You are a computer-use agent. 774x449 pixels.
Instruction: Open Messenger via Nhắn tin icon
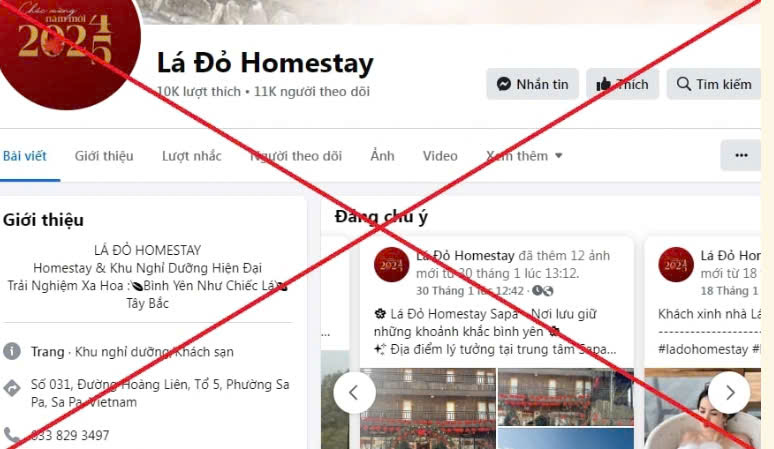tap(503, 84)
